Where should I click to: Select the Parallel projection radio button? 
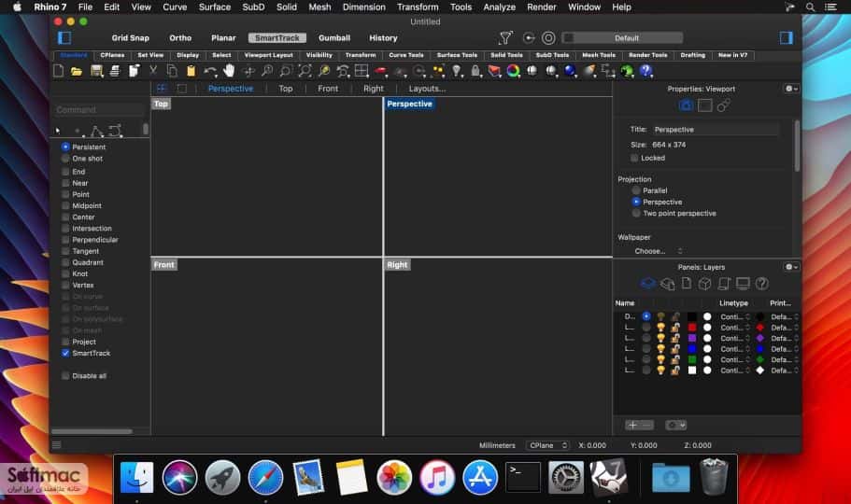(x=636, y=190)
